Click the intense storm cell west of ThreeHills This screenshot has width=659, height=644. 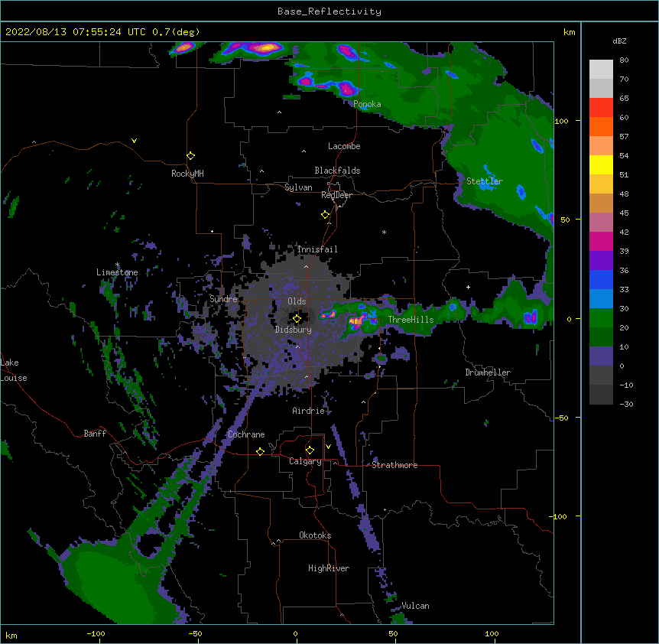click(x=356, y=321)
